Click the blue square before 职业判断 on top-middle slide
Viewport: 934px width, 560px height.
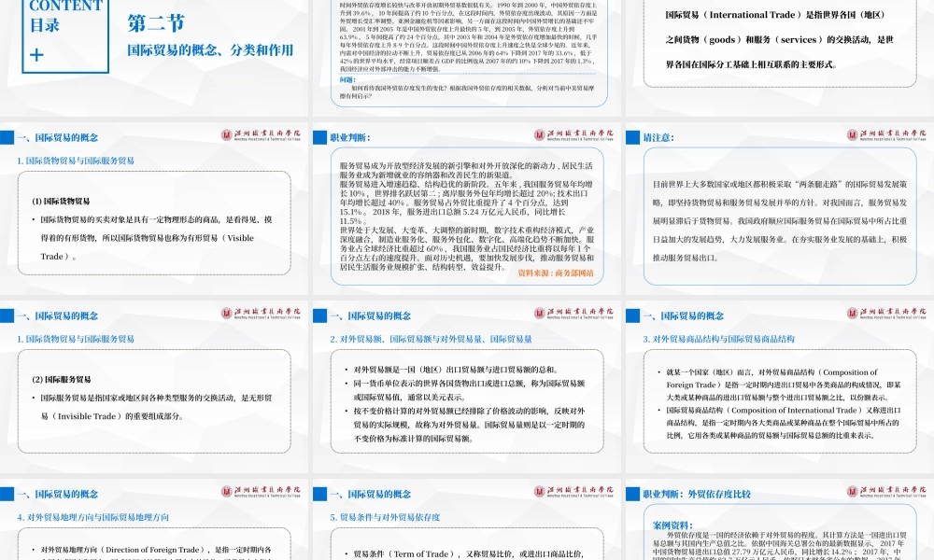click(320, 134)
